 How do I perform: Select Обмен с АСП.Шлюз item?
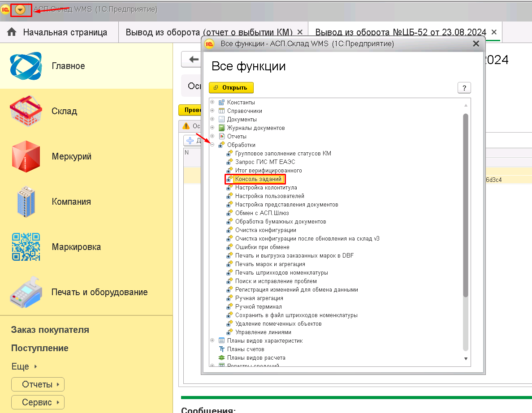point(262,213)
